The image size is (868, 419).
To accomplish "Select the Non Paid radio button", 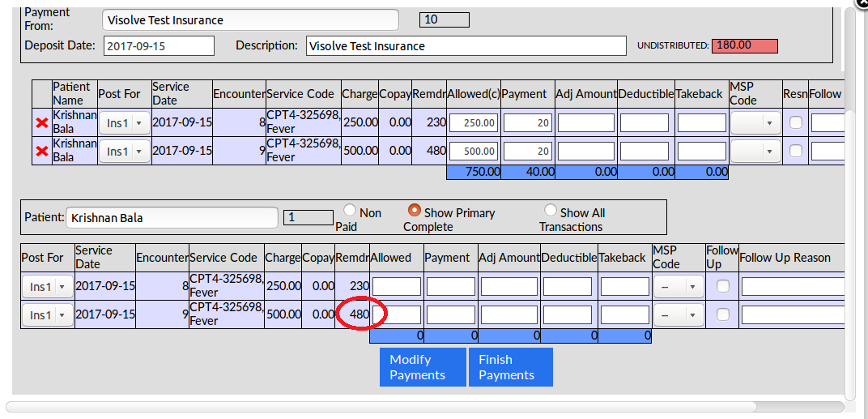I will tap(351, 210).
